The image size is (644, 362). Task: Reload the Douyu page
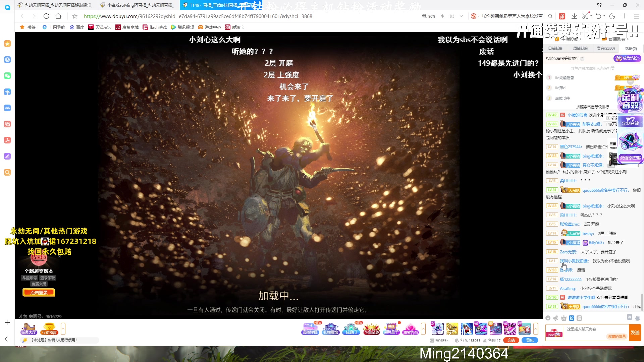[x=46, y=16]
